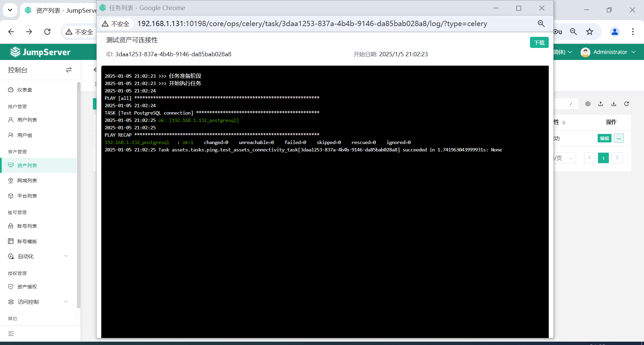Open the items per page dropdown
The height and width of the screenshot is (345, 644).
click(x=565, y=158)
